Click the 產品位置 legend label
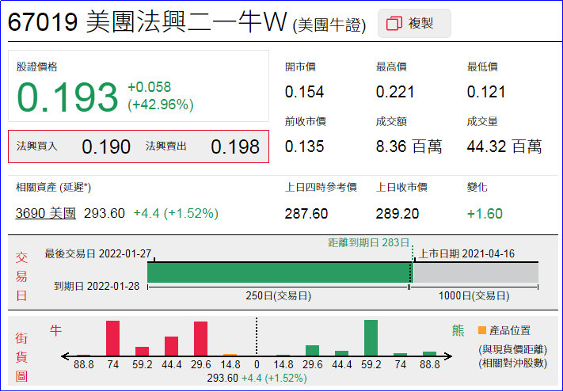The image size is (563, 392). 510,330
